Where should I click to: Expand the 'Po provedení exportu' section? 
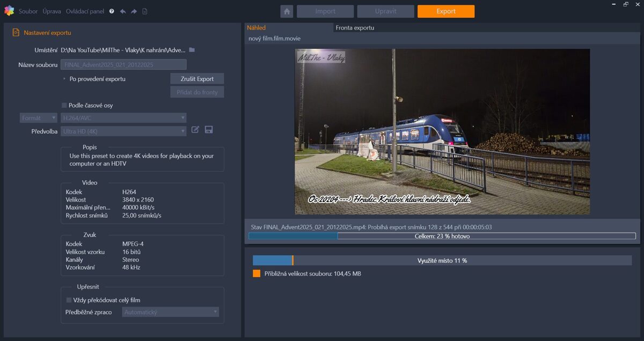tap(64, 79)
